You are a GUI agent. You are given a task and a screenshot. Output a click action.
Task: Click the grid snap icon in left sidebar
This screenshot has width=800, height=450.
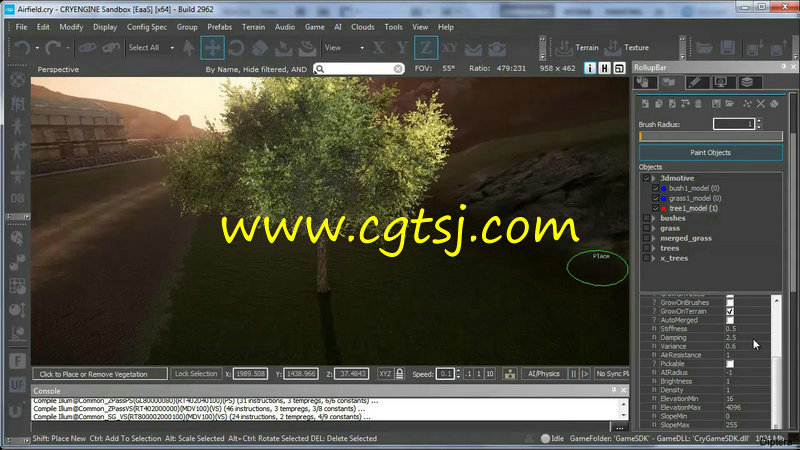pos(17,286)
